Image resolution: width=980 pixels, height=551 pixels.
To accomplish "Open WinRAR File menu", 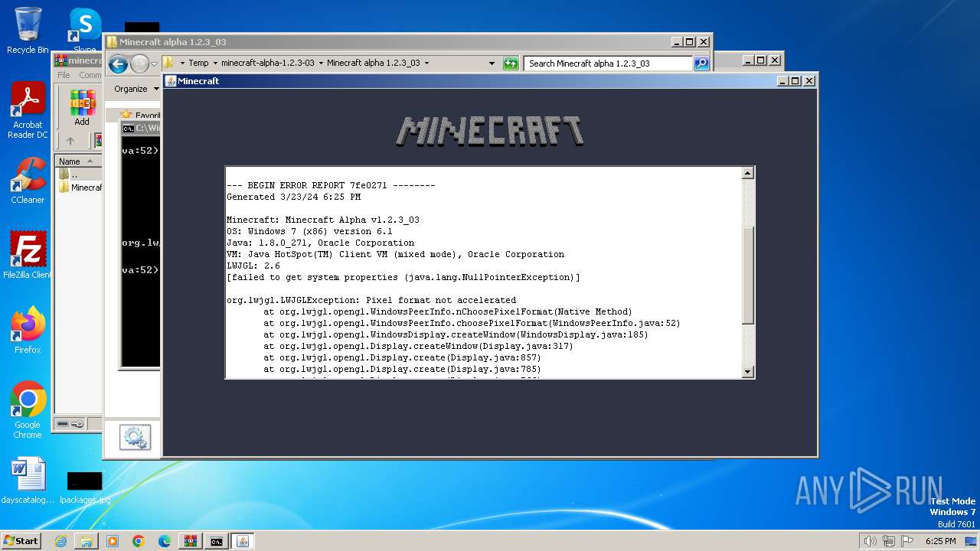I will 64,75.
